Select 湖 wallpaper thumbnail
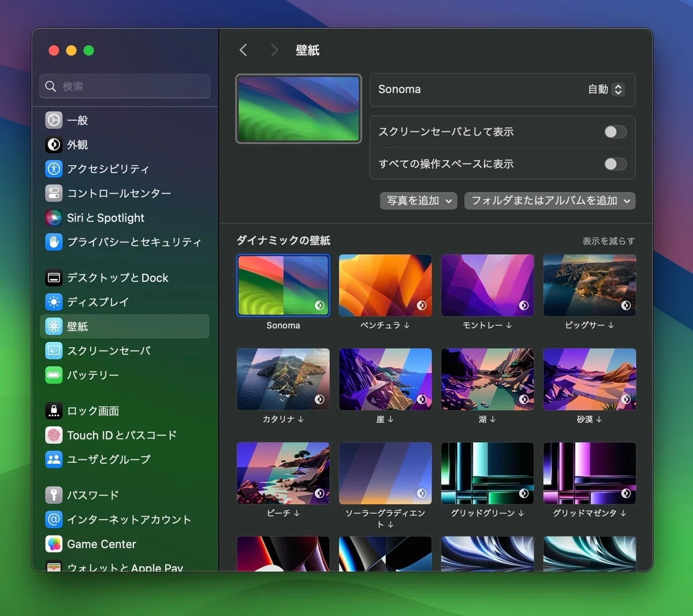 tap(487, 379)
